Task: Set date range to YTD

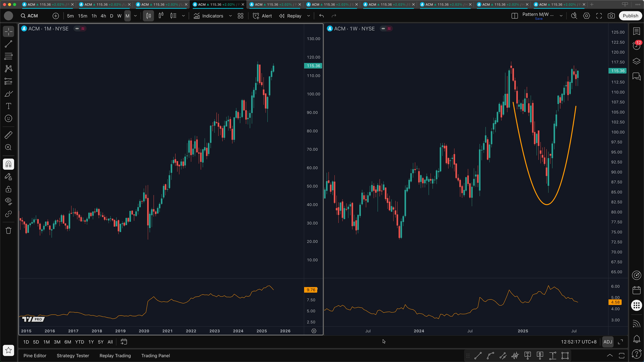Action: click(79, 342)
